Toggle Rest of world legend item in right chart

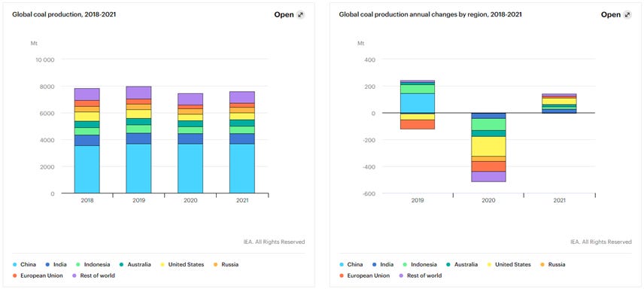click(x=421, y=276)
